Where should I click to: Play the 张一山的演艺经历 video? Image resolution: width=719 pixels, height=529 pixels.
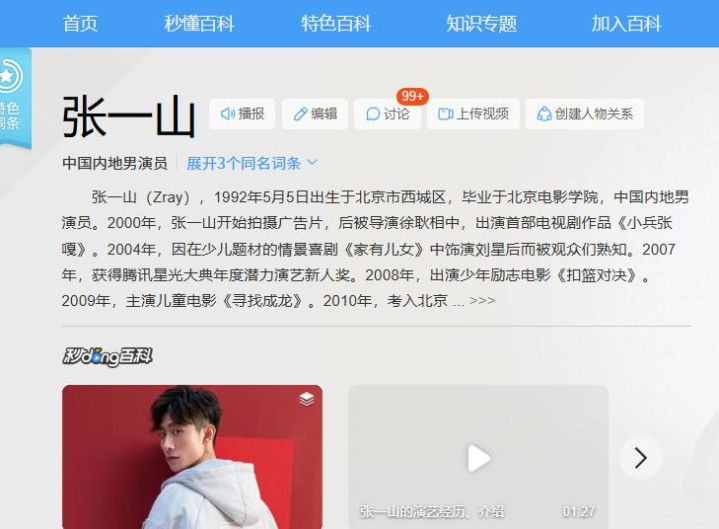[479, 457]
